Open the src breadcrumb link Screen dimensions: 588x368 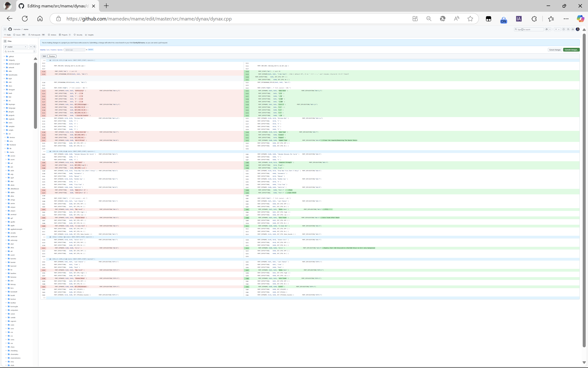(48, 50)
